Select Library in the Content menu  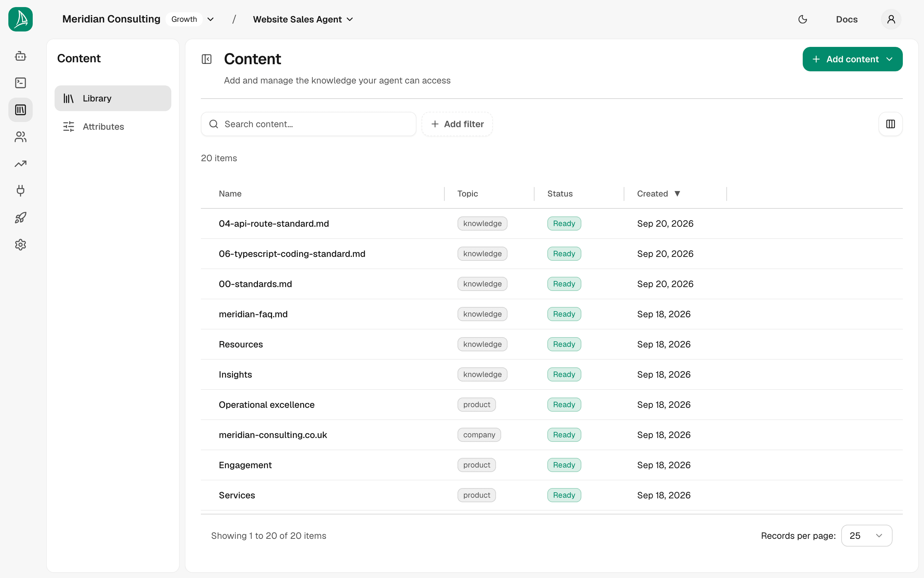(x=113, y=98)
